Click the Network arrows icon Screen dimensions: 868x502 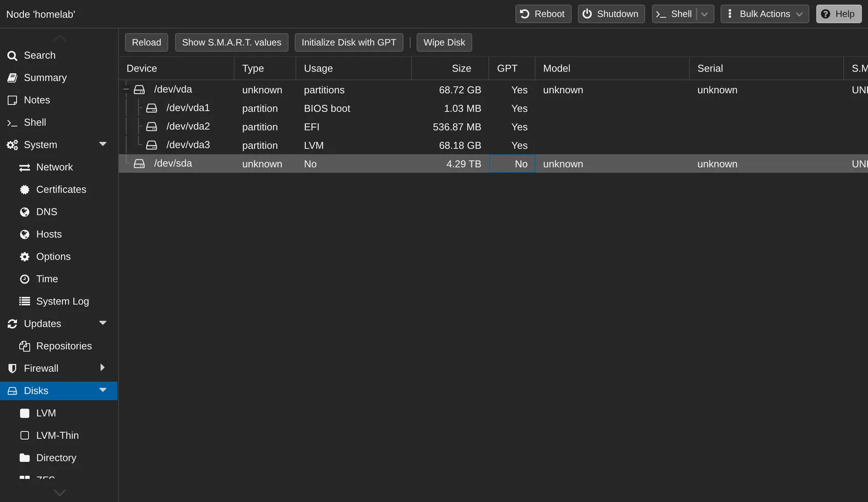[25, 168]
